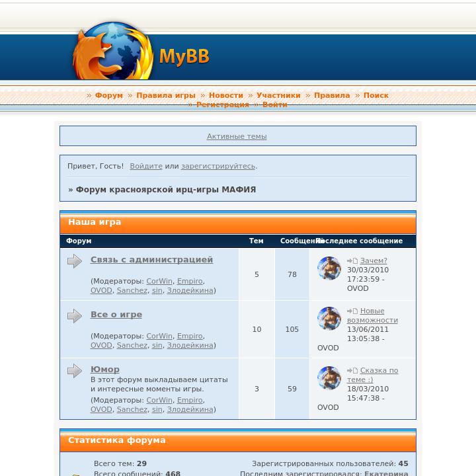The image size is (476, 476).
Task: Click topic count 10 for Все о игре
Action: point(257,329)
